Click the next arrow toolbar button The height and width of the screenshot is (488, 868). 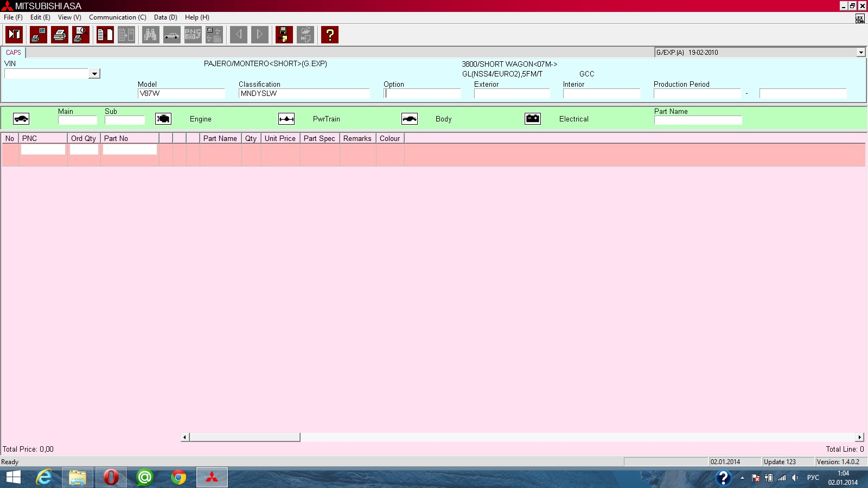point(260,35)
